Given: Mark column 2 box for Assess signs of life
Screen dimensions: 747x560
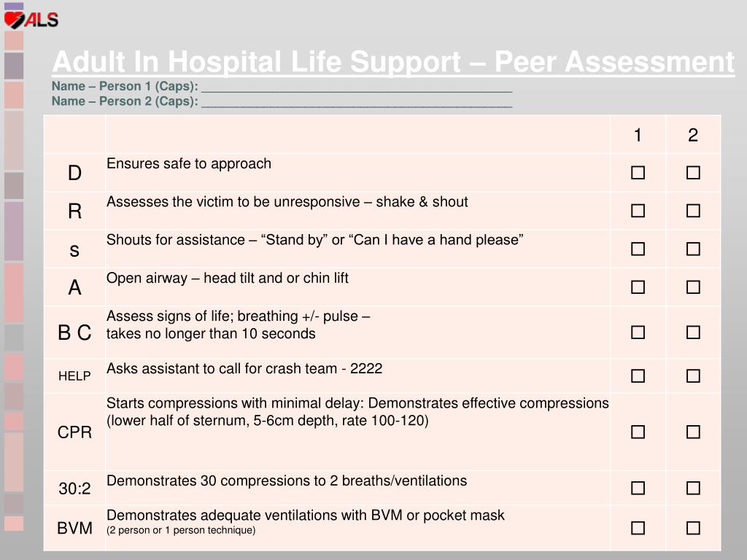Looking at the screenshot, I should (x=693, y=332).
